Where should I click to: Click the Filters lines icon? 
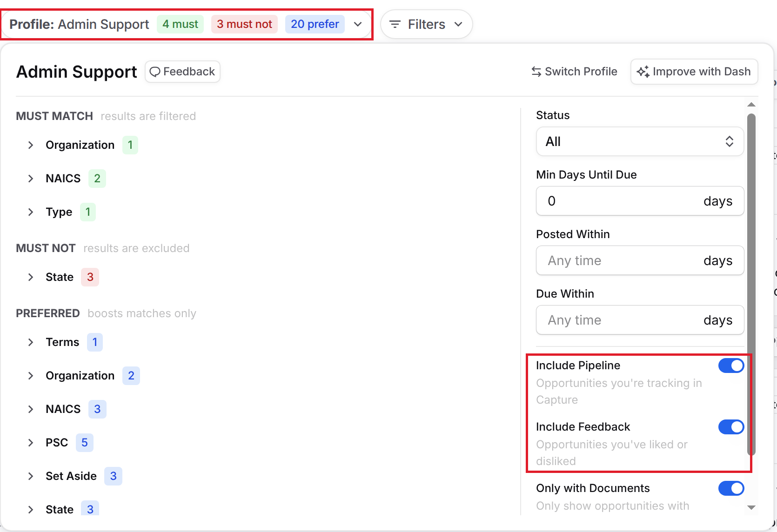(395, 24)
